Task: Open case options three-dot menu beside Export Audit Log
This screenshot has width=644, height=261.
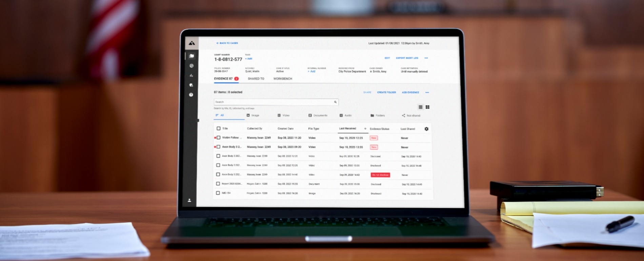Action: point(426,58)
